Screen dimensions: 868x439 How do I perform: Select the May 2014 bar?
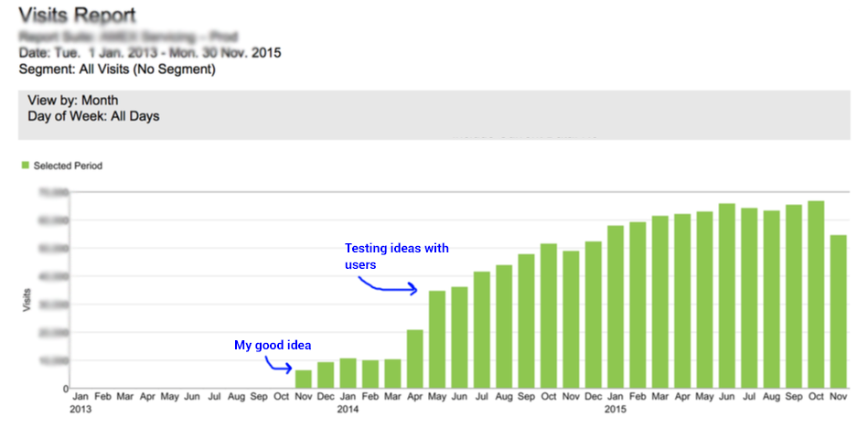coord(437,339)
